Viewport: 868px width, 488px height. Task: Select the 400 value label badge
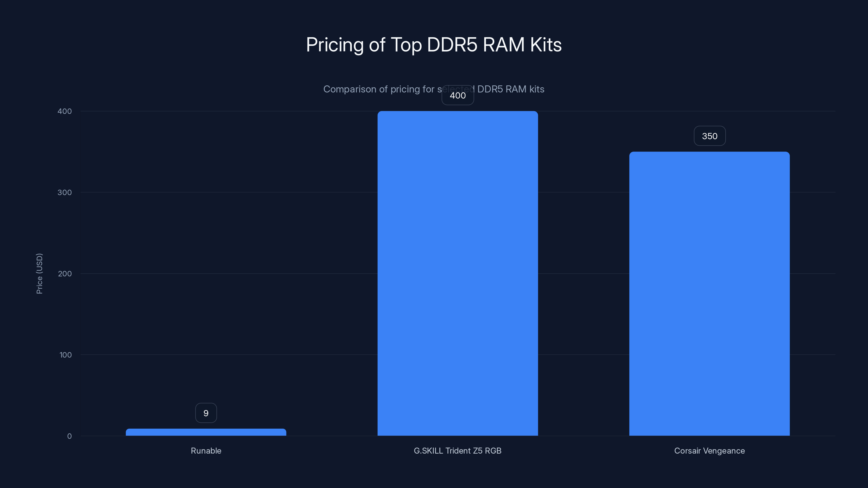(458, 95)
